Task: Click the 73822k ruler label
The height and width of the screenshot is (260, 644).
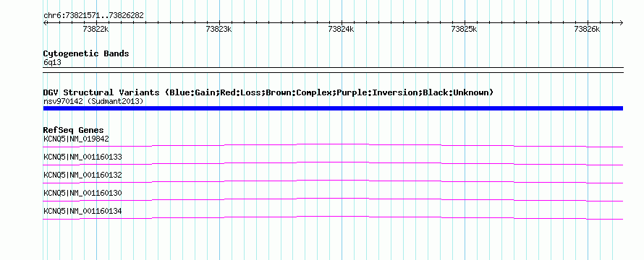Action: (96, 29)
